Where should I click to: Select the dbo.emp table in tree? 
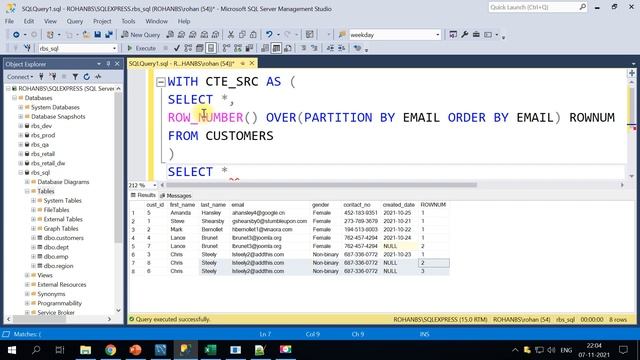tap(56, 257)
